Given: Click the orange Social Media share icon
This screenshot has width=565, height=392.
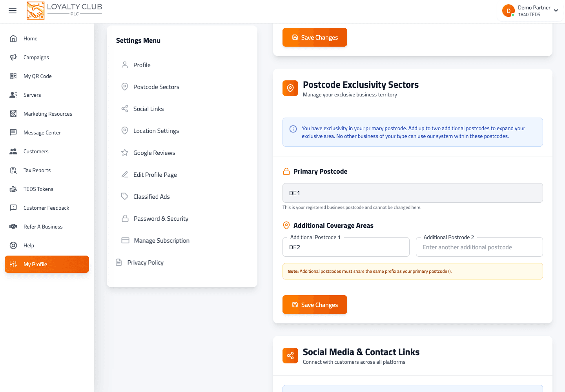Looking at the screenshot, I should click(x=290, y=356).
